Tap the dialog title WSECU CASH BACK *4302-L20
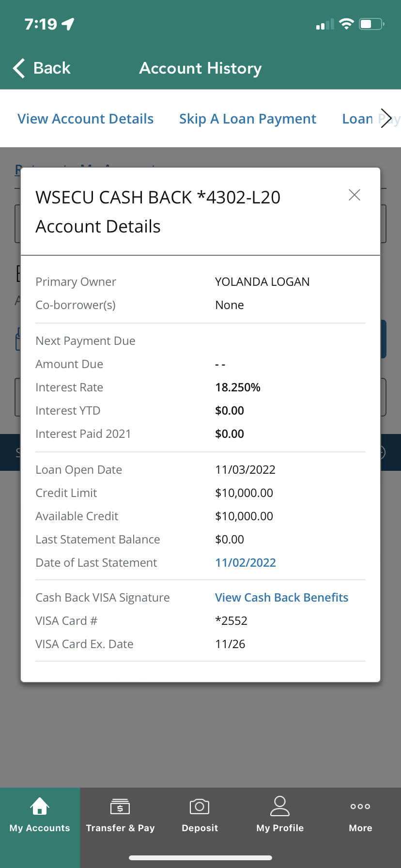Screen dimensions: 401x868 click(158, 197)
